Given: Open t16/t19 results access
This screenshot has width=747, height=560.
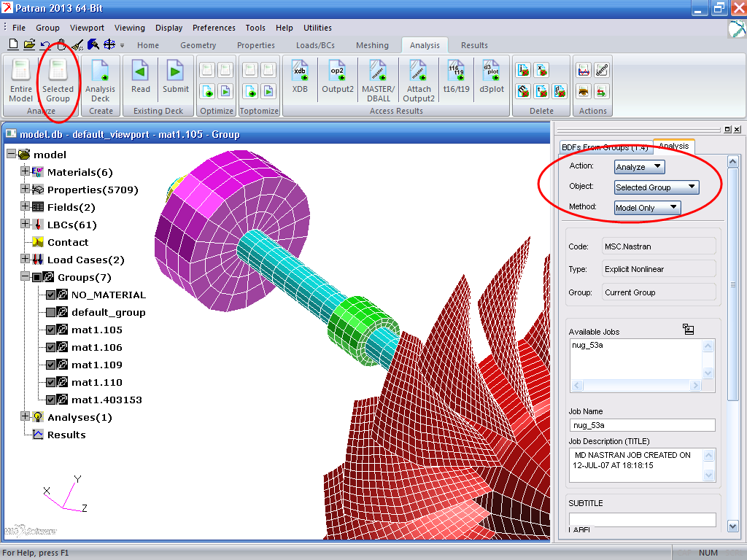Looking at the screenshot, I should [x=456, y=76].
